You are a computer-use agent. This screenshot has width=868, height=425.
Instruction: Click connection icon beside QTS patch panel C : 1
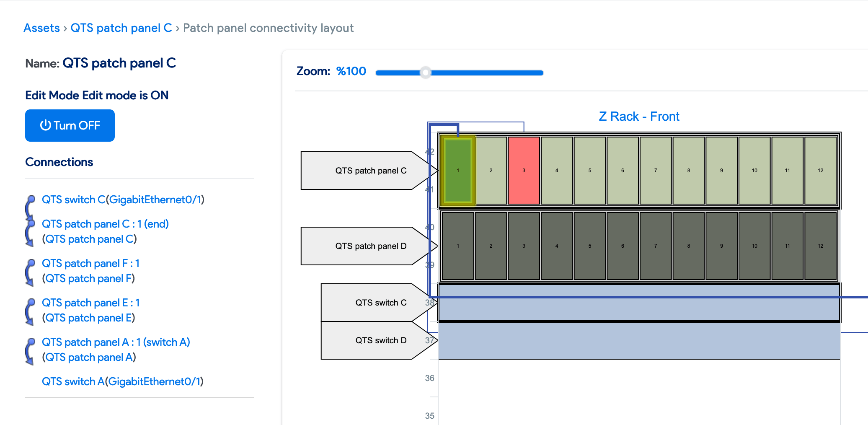[x=30, y=231]
